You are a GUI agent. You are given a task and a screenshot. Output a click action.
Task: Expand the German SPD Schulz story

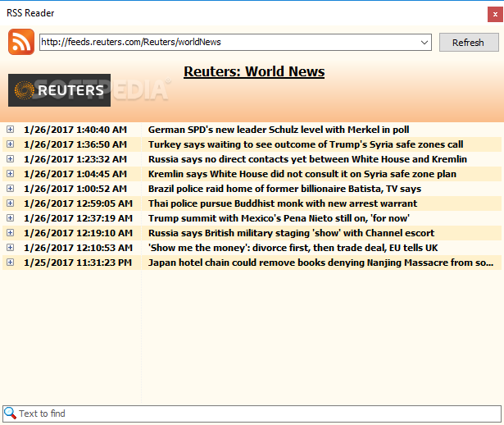click(x=11, y=130)
